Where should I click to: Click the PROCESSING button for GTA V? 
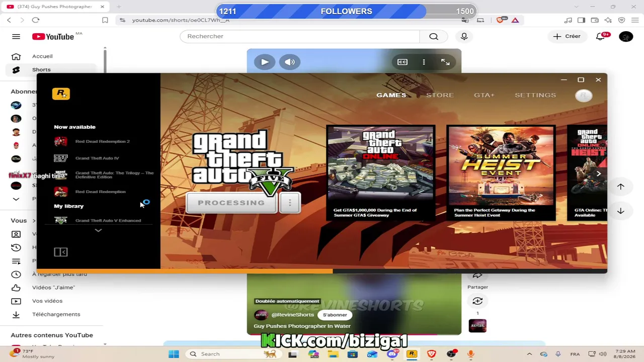pos(231,203)
